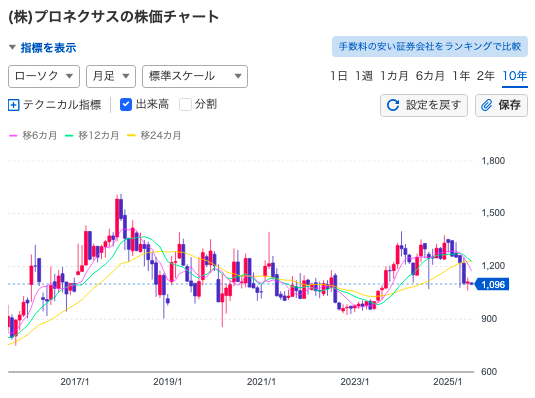Click the 2025/1 date axis label
535x398 pixels.
(448, 382)
